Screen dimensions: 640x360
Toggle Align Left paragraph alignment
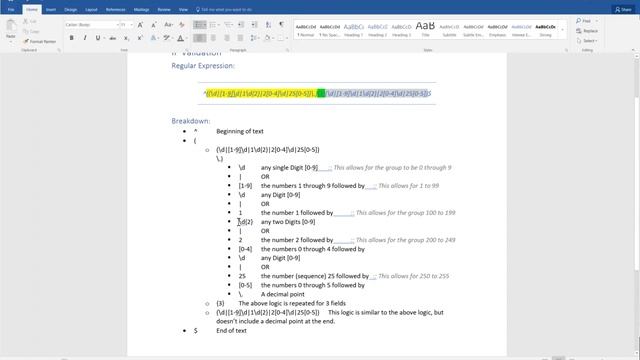[x=200, y=38]
